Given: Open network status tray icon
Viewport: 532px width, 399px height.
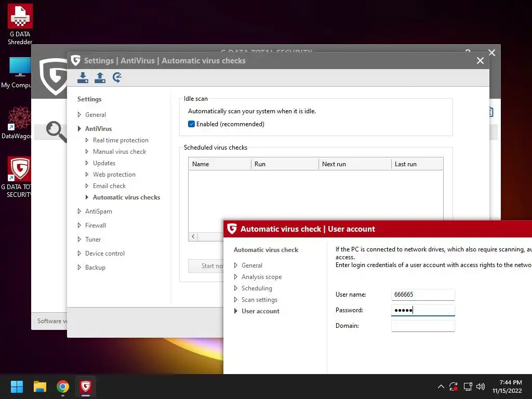Looking at the screenshot, I should point(468,387).
